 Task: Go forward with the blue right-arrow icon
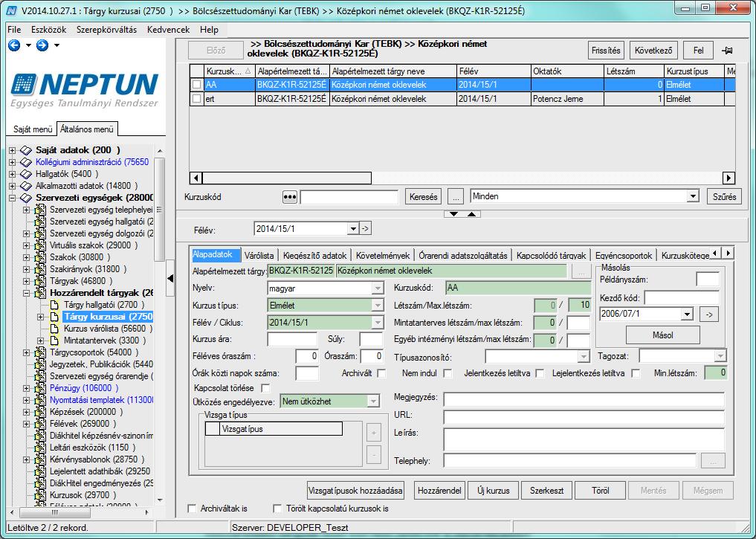point(42,45)
